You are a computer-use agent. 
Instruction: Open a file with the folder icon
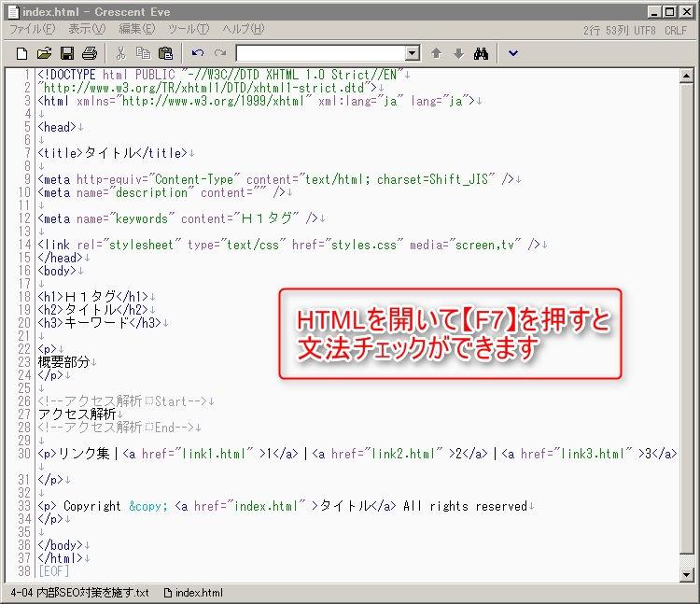click(x=44, y=53)
